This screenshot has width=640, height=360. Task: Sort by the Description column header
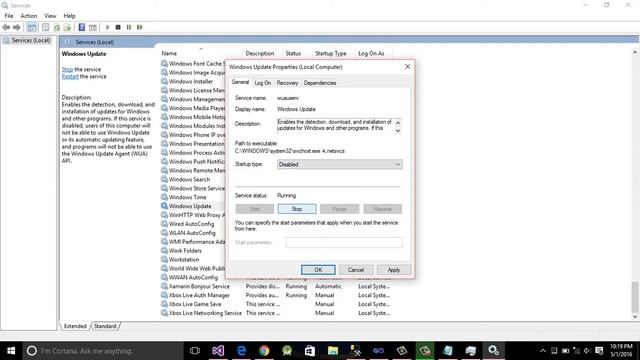(260, 53)
